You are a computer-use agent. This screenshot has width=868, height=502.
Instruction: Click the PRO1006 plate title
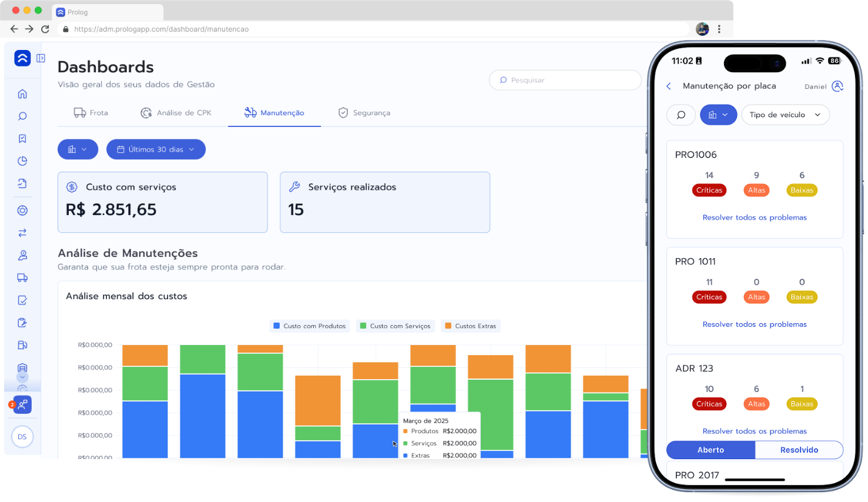click(x=696, y=155)
